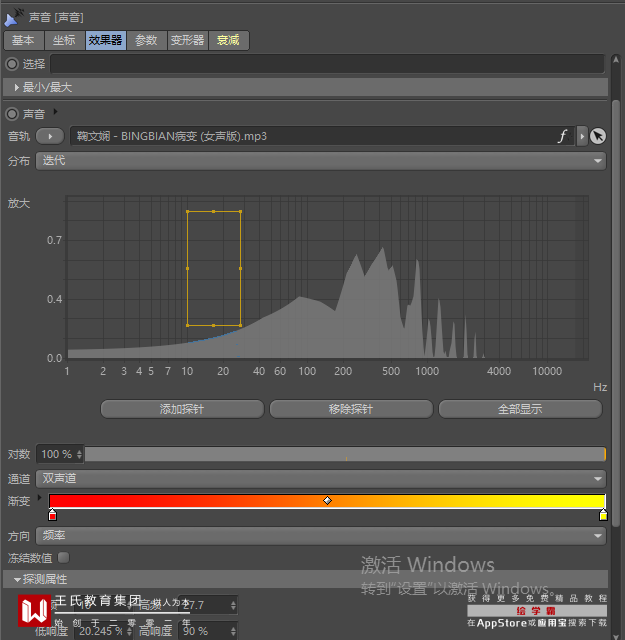
Task: Activate the object picker cursor icon
Action: pos(598,136)
